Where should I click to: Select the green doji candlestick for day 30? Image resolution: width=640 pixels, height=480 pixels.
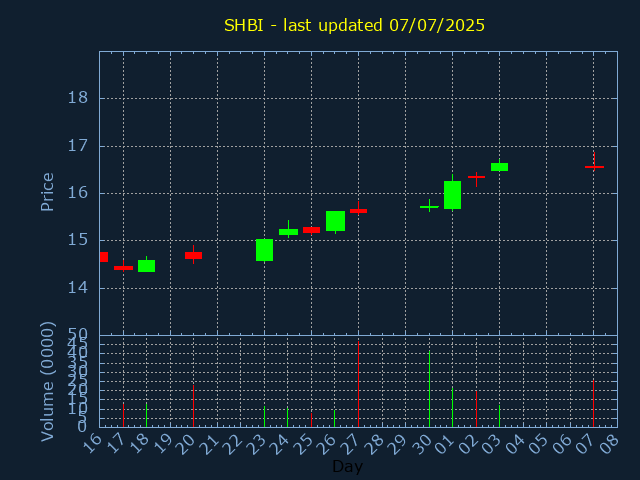click(429, 207)
